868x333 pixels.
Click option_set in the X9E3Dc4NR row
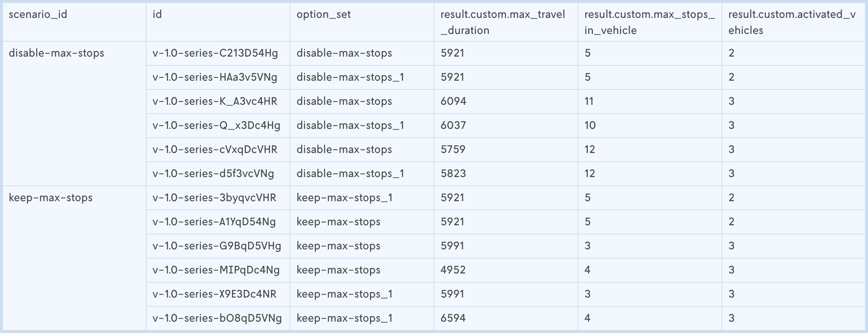point(344,294)
